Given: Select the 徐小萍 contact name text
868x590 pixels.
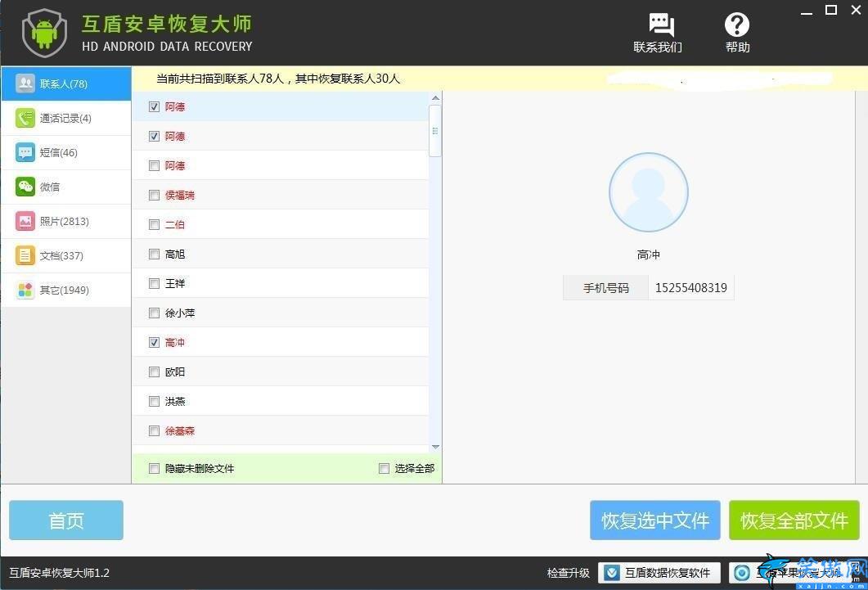Looking at the screenshot, I should (x=180, y=313).
